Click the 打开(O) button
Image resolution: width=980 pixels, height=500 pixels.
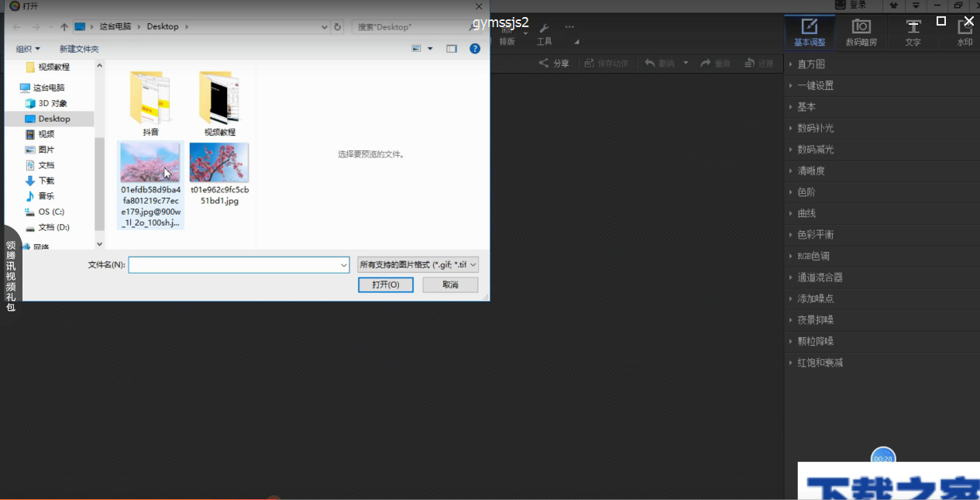(386, 285)
